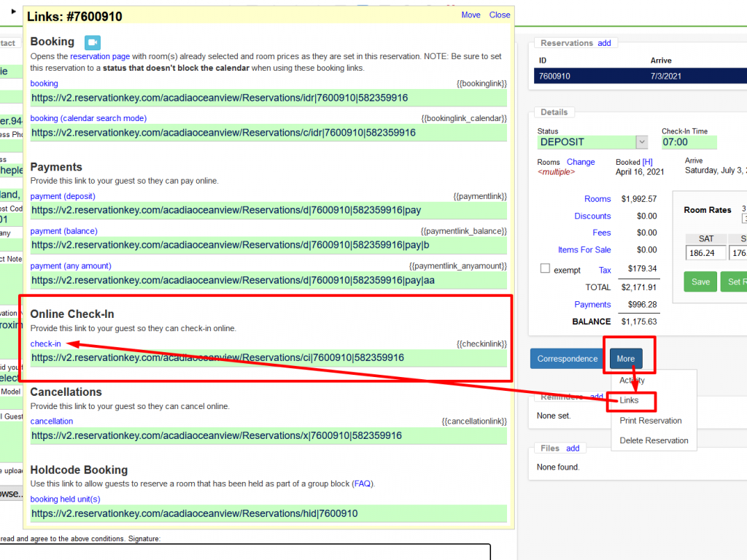Click the SAT room rate field

(706, 252)
